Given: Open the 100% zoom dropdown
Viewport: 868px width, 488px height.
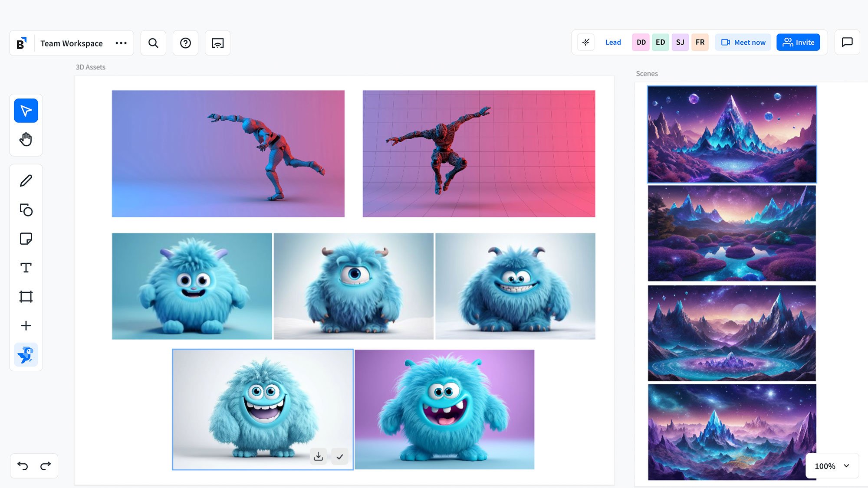Looking at the screenshot, I should (x=832, y=466).
